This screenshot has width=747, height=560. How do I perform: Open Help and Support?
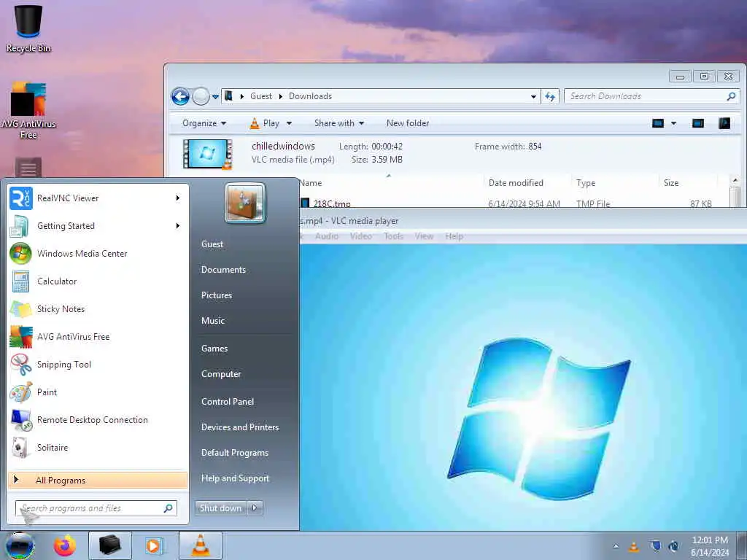pos(235,478)
